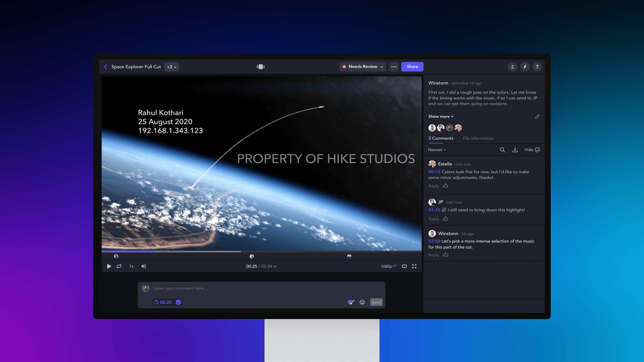Open the Newest comment sort dropdown

point(437,150)
